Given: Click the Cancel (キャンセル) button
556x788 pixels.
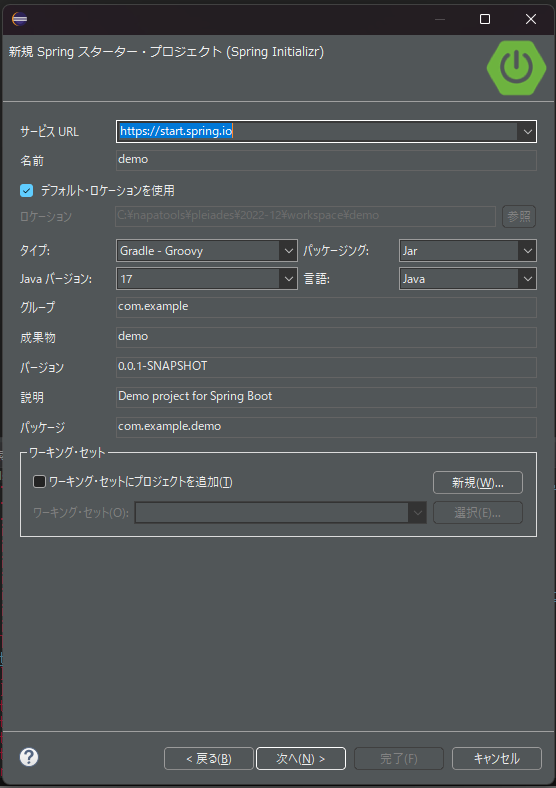Looking at the screenshot, I should [x=497, y=758].
